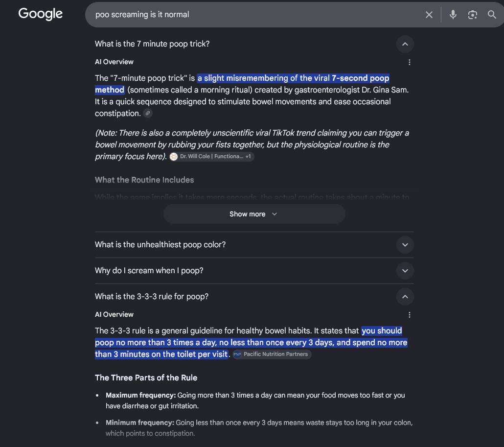Open '+1' additional sources on Dr. Will Cole chip

[x=248, y=157]
